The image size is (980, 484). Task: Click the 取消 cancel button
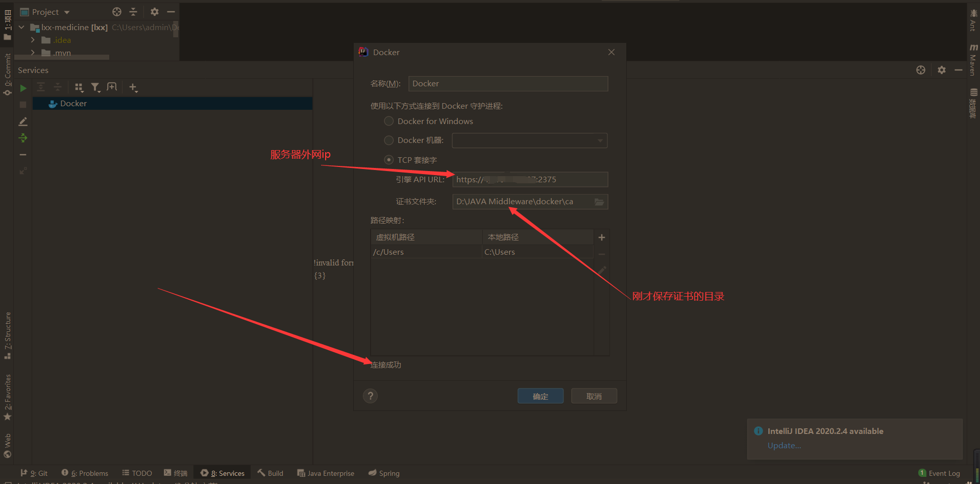pos(594,396)
